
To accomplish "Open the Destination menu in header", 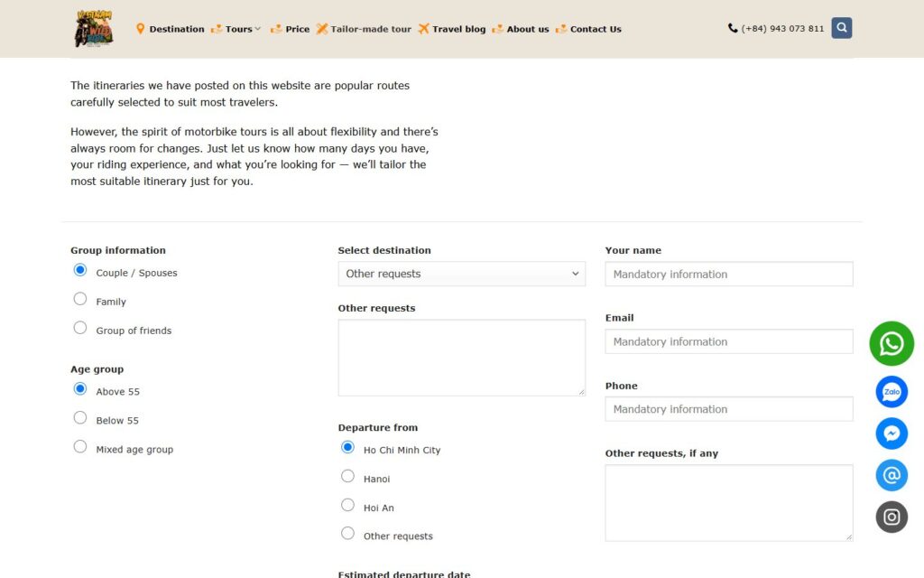I will (x=170, y=29).
